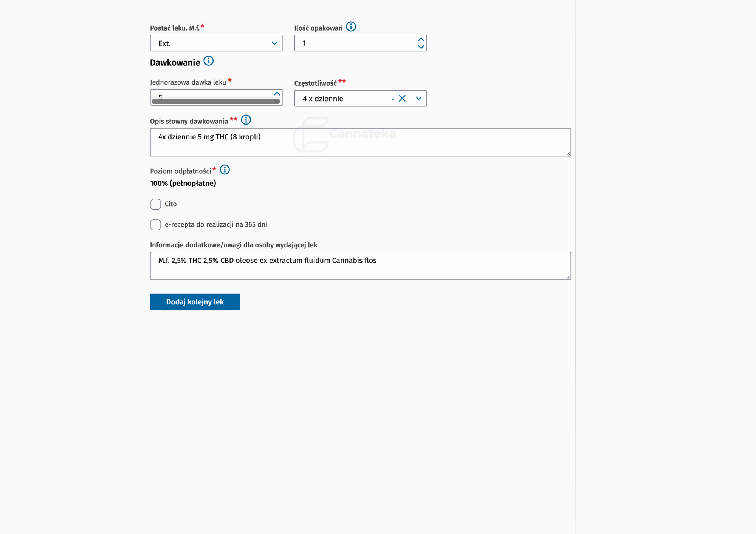Click the Dawkowanie info icon

point(208,61)
